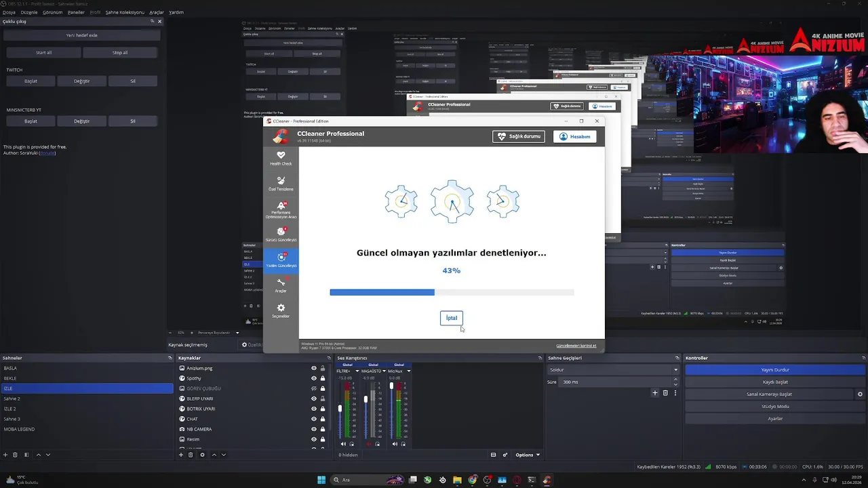Open transition properties three-dot menu
This screenshot has height=488, width=868.
(675, 393)
